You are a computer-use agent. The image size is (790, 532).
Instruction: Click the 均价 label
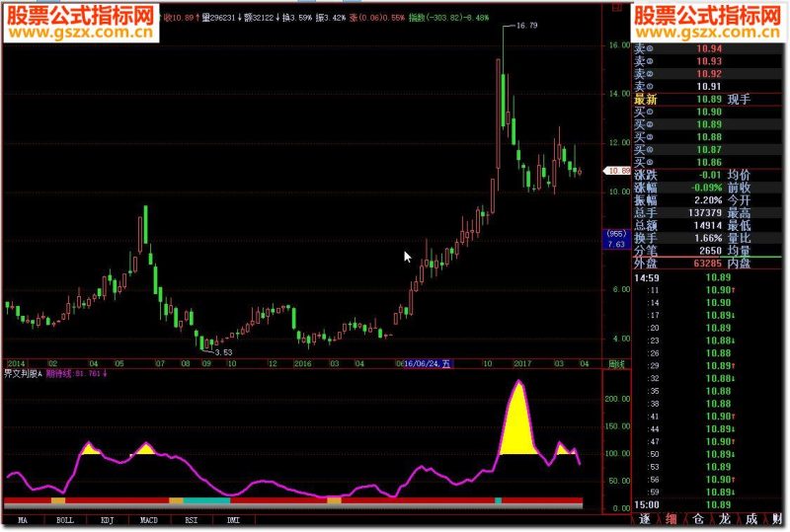(x=739, y=175)
